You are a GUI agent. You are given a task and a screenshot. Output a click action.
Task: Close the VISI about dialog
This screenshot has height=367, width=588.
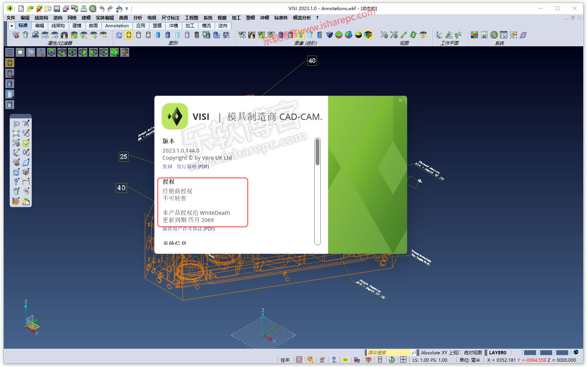400,100
